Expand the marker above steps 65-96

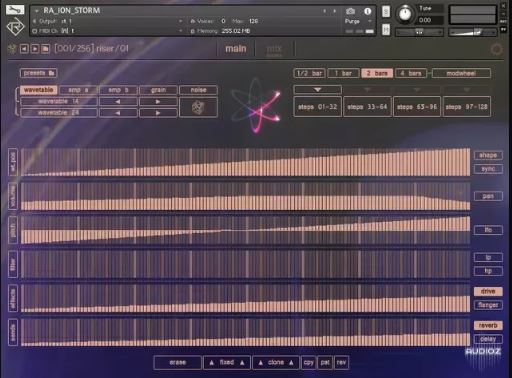pos(417,90)
